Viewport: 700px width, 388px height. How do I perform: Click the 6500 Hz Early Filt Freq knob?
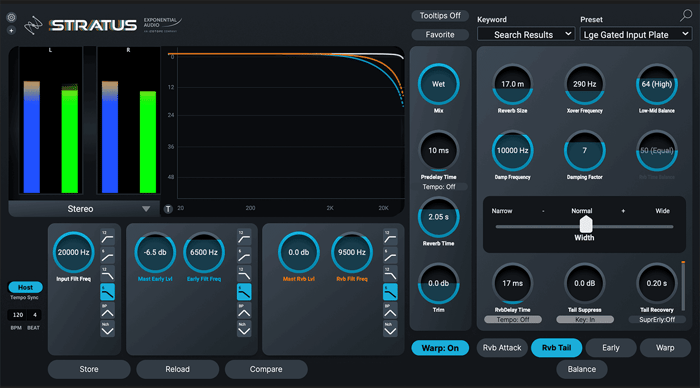[x=204, y=252]
